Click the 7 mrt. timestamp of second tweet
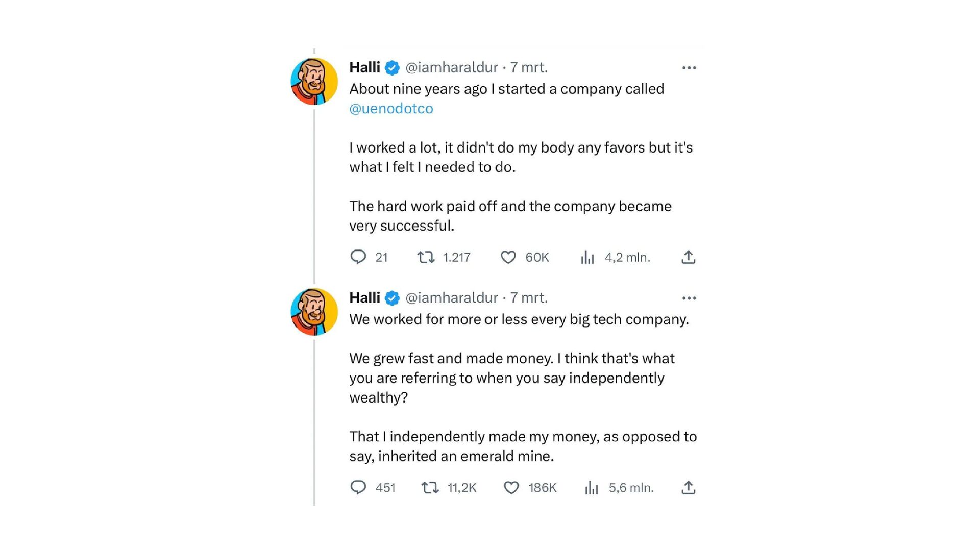The image size is (980, 551). 529,297
